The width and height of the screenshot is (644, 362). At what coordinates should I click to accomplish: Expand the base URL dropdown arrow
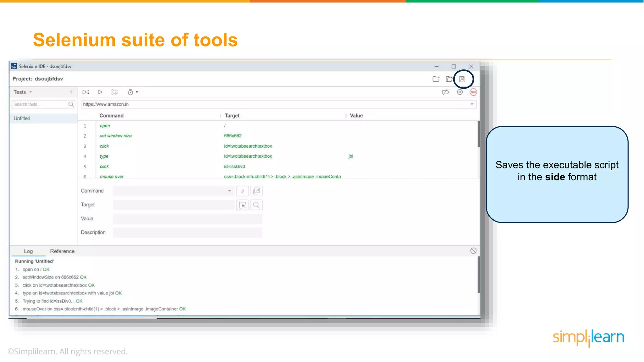472,104
